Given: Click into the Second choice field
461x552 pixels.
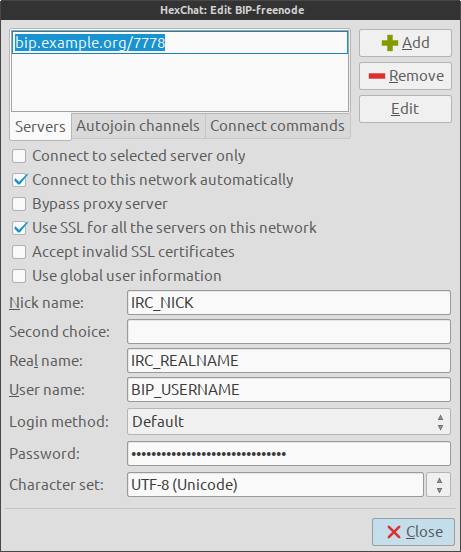Looking at the screenshot, I should tap(289, 331).
